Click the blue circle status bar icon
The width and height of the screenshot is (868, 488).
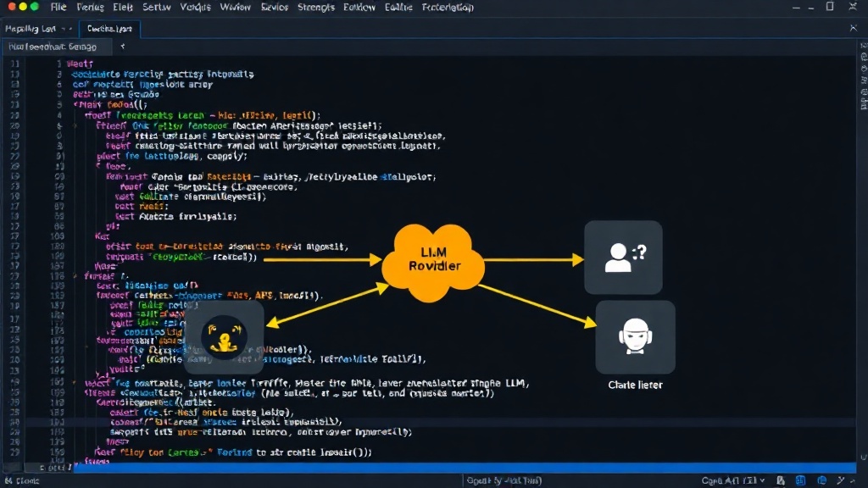point(822,480)
